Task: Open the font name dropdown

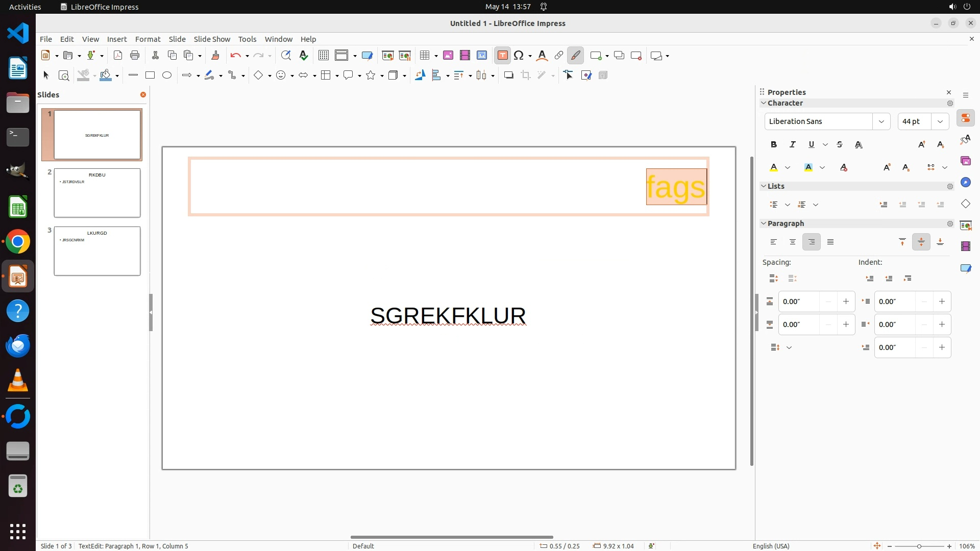Action: click(x=881, y=121)
